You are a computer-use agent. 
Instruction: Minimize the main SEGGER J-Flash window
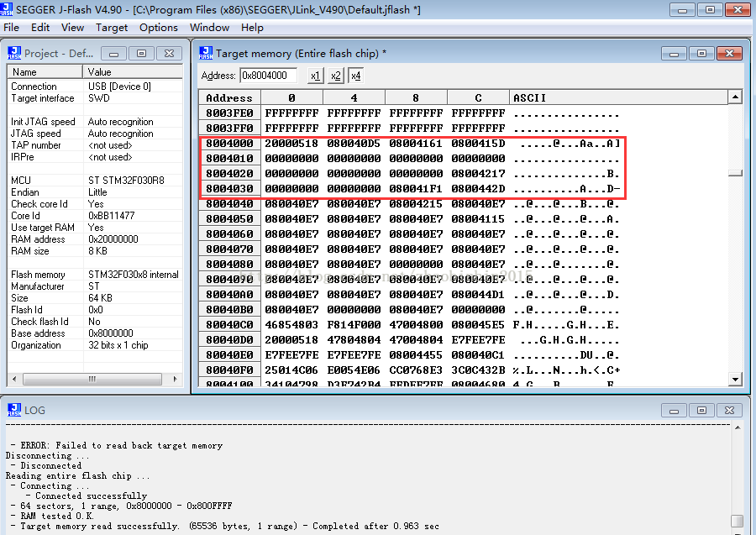coord(682,9)
